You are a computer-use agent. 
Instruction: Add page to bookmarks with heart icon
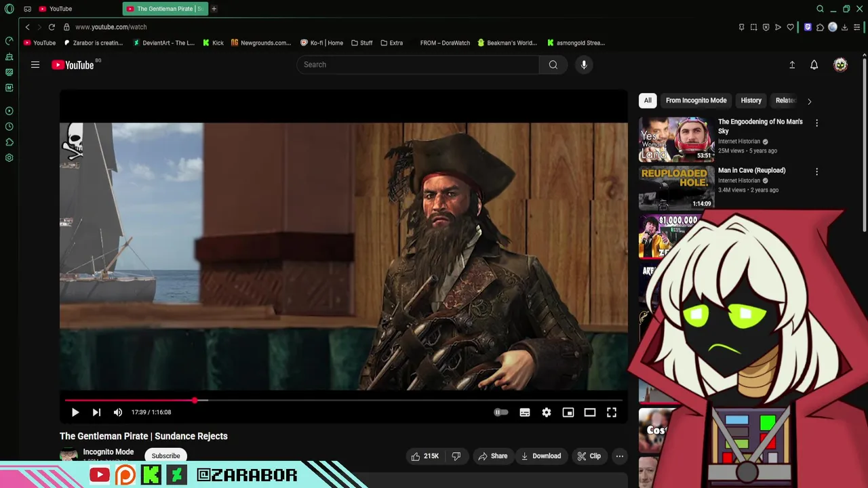[790, 27]
